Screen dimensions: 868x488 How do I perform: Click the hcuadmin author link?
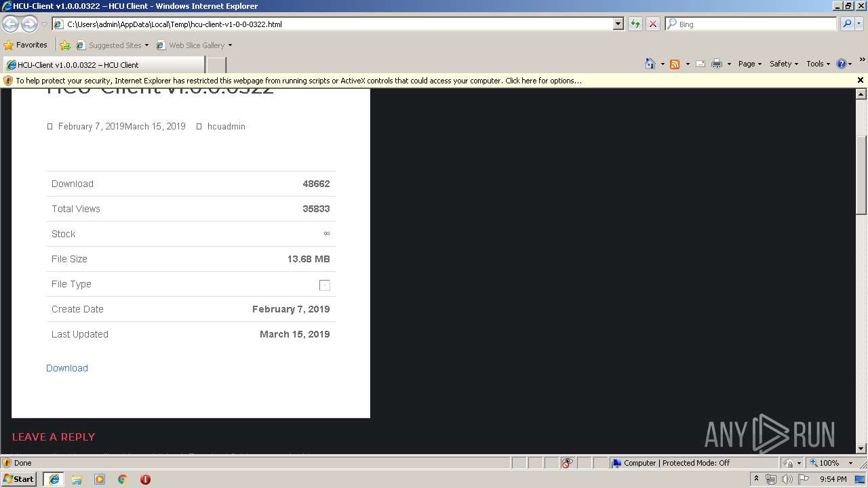coord(226,127)
